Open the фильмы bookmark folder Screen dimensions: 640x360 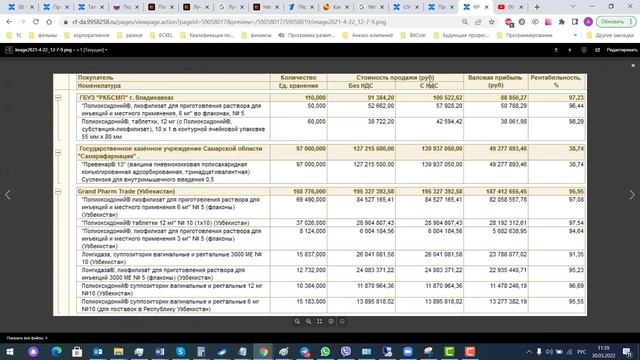pos(43,36)
